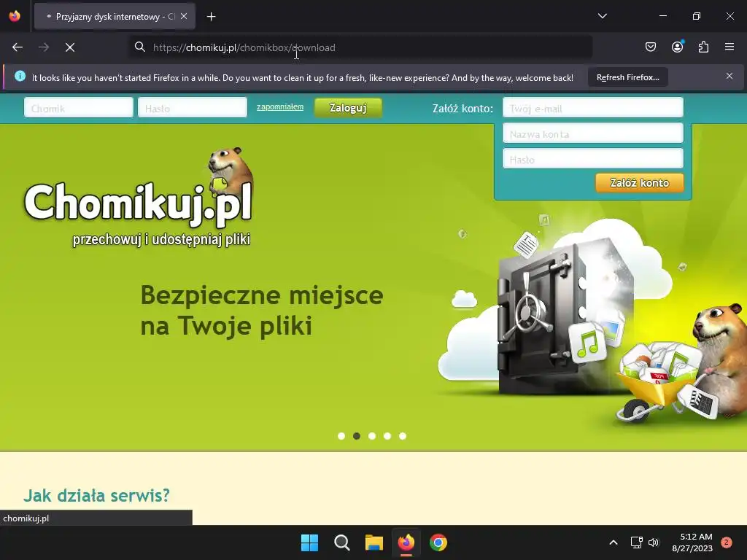Open the Firefox account menu
747x560 pixels.
coord(677,47)
